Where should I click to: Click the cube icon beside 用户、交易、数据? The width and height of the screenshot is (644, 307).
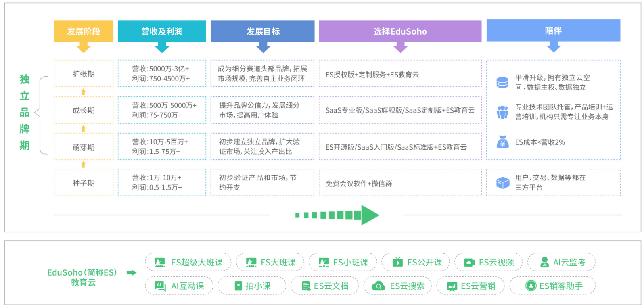coord(503,183)
